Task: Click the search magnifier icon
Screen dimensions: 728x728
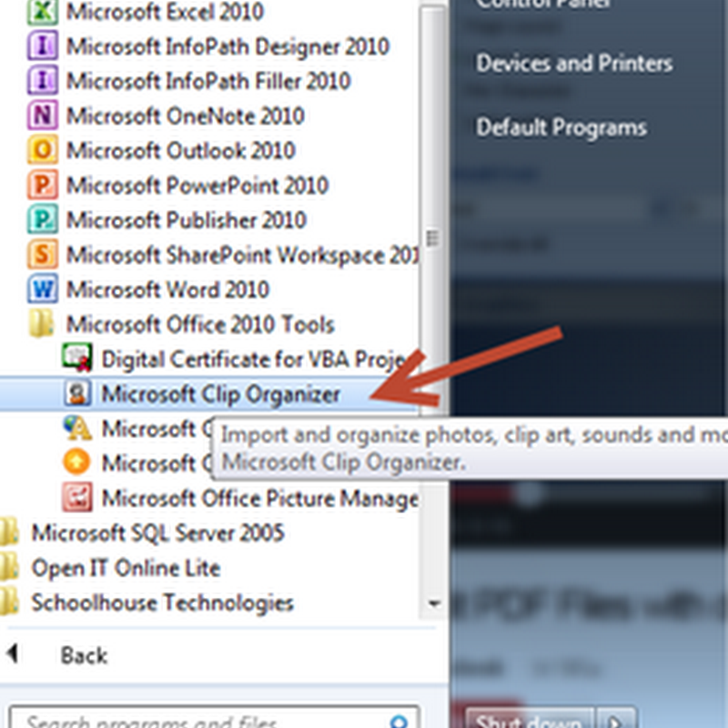Action: click(399, 721)
